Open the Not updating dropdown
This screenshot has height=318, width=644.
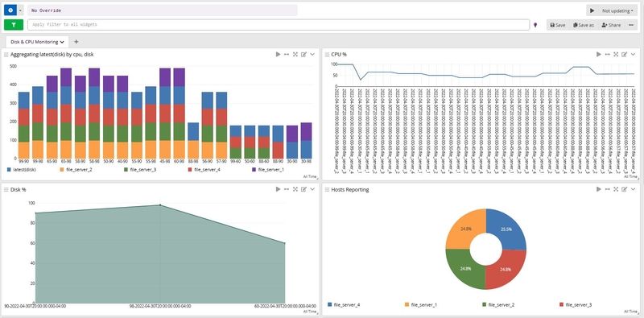617,10
